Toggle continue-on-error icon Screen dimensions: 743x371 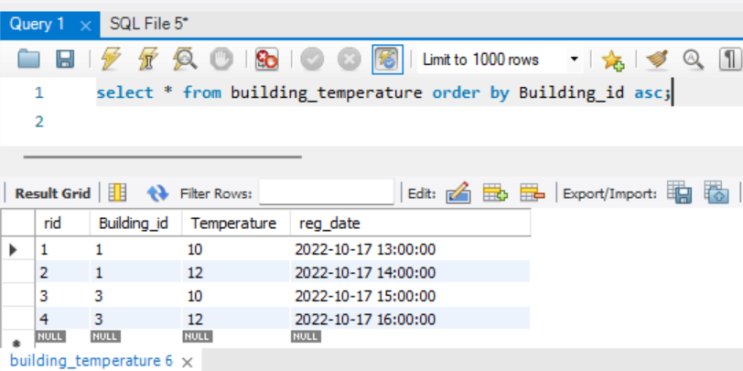pyautogui.click(x=267, y=60)
